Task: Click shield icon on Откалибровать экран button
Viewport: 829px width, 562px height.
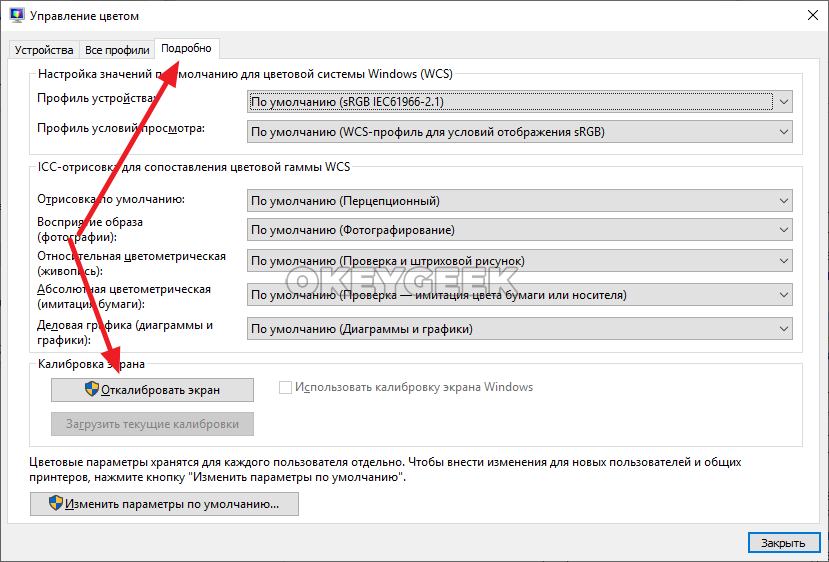Action: click(x=92, y=390)
